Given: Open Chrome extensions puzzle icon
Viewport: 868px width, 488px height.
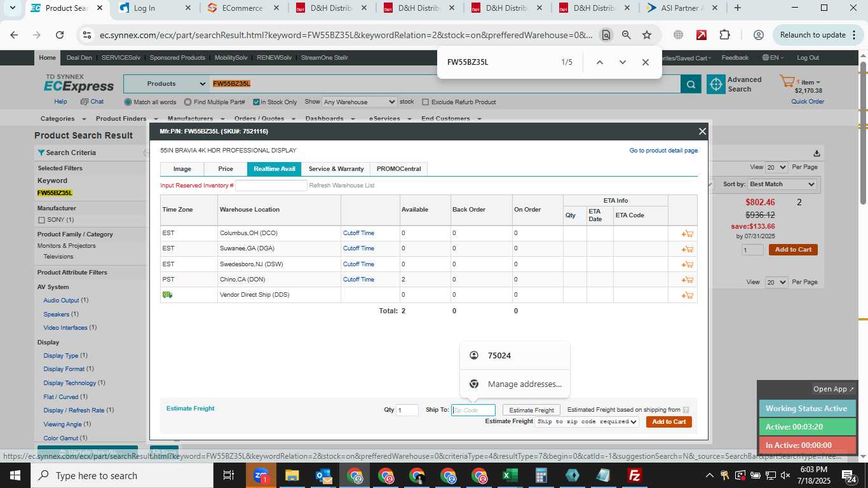Looking at the screenshot, I should [724, 35].
